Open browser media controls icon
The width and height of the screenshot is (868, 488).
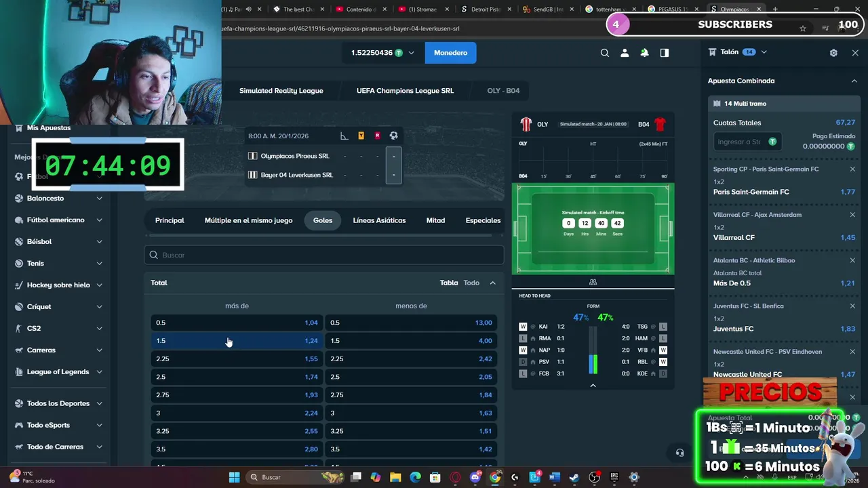coord(825,28)
